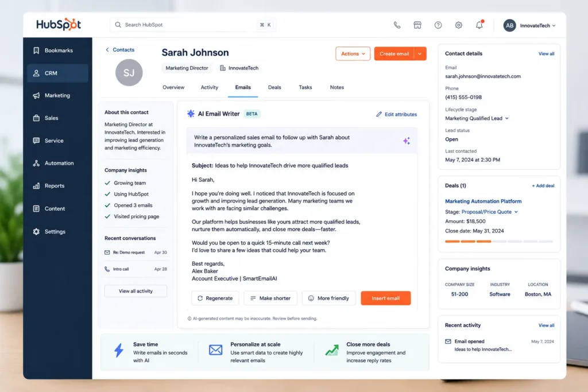
Task: Click the Bookmarks sidebar icon
Action: point(36,50)
